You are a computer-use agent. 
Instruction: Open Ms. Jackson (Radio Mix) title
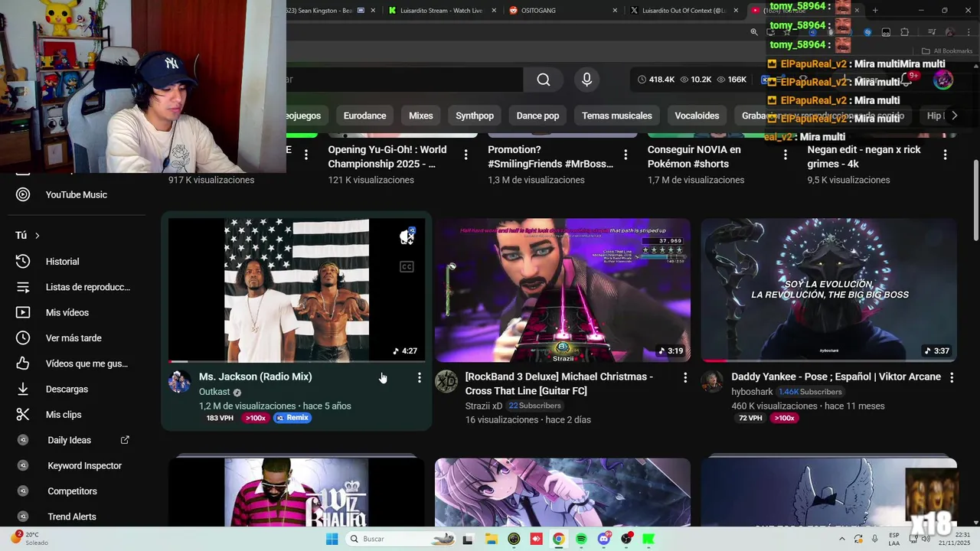pyautogui.click(x=255, y=377)
